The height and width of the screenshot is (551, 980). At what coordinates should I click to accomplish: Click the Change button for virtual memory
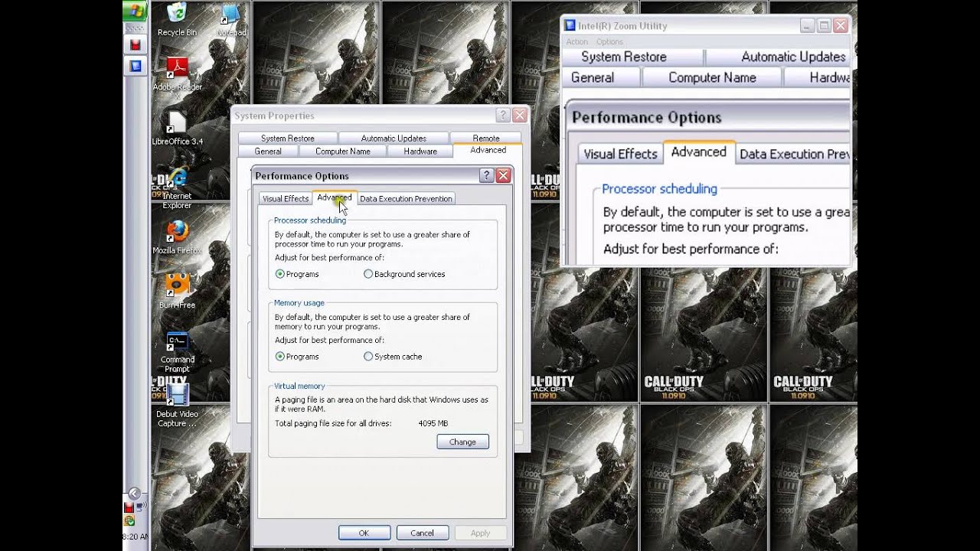462,442
